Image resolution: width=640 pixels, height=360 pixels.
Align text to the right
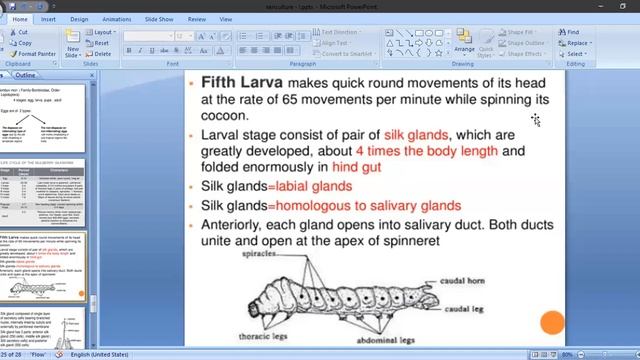point(266,51)
